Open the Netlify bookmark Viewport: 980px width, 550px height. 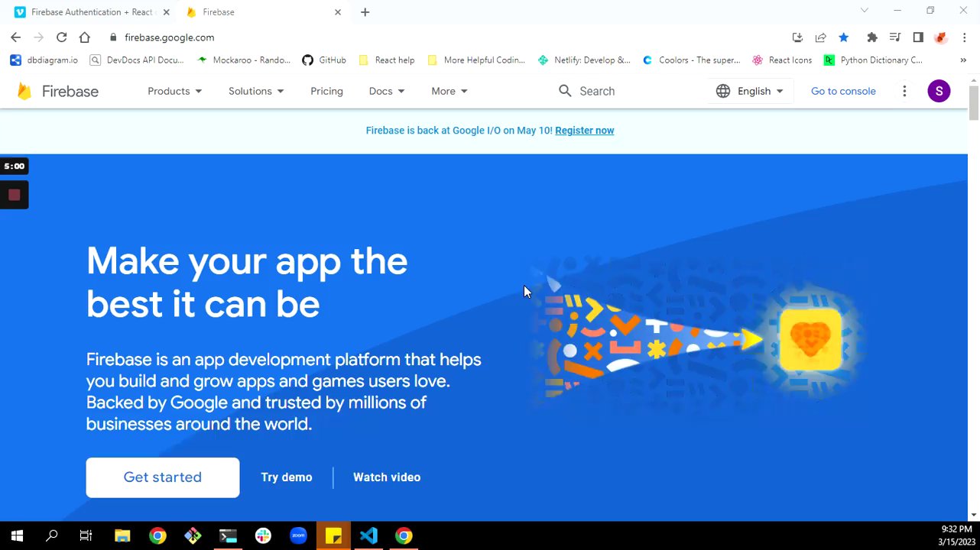click(x=585, y=60)
